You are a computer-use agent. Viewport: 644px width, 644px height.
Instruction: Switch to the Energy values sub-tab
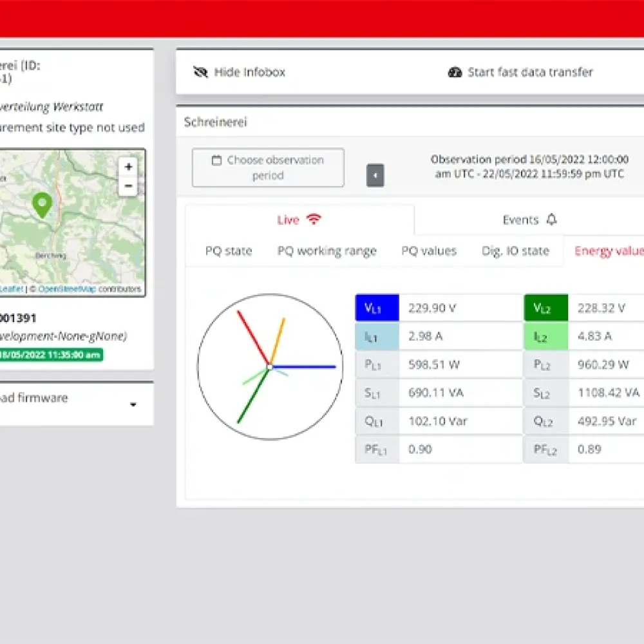pos(609,251)
